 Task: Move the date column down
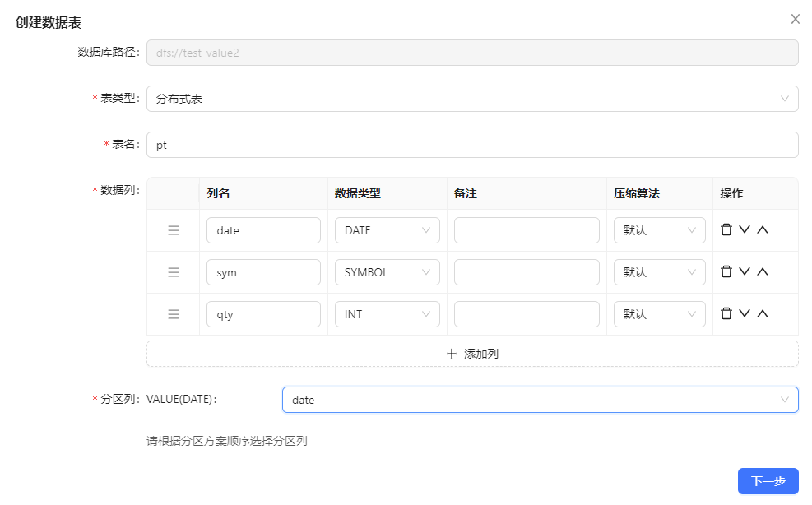pyautogui.click(x=745, y=230)
